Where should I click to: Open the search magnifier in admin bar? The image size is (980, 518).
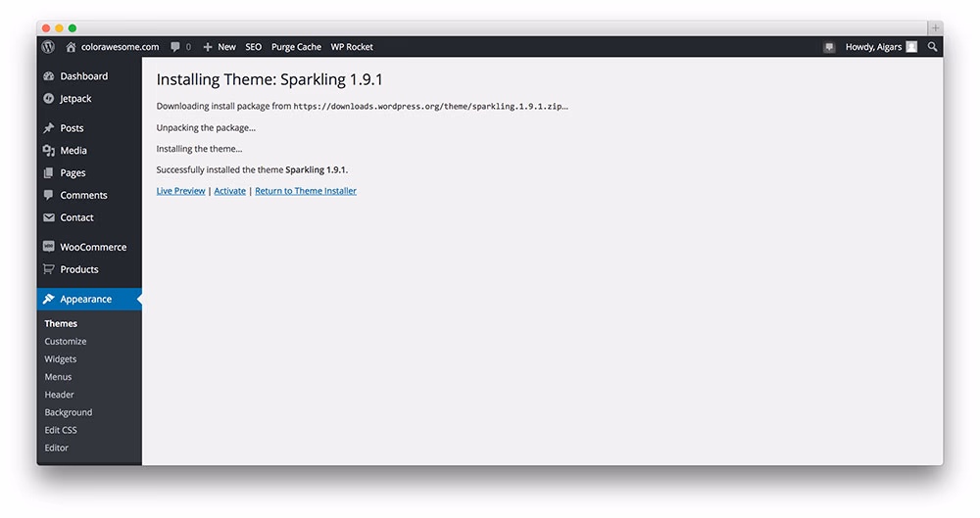pos(933,47)
